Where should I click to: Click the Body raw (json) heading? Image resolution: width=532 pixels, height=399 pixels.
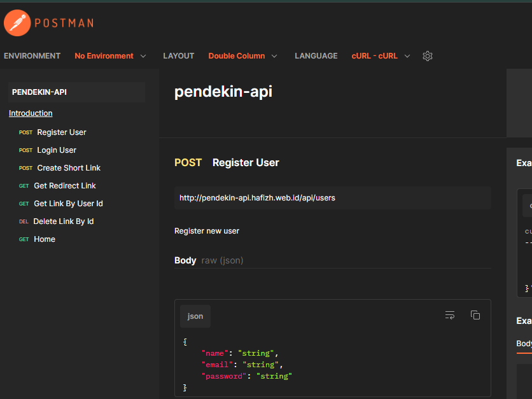pyautogui.click(x=209, y=260)
